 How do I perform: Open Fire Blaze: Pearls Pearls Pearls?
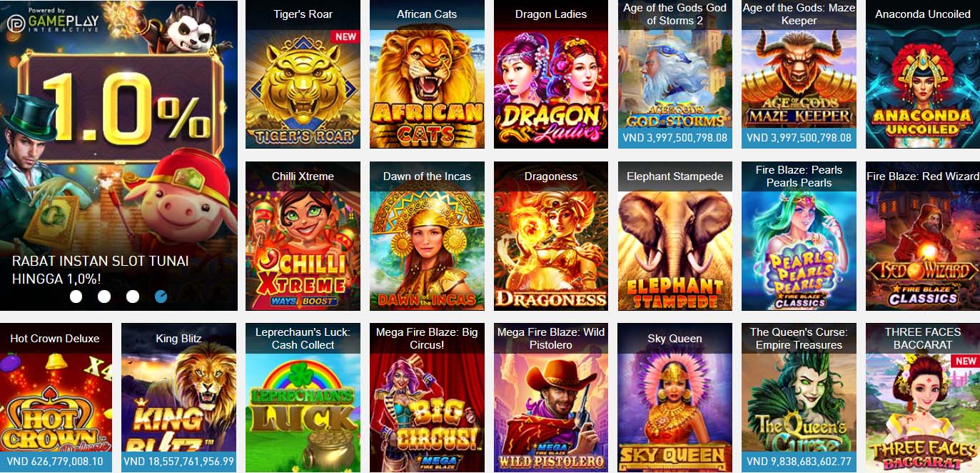pyautogui.click(x=799, y=236)
